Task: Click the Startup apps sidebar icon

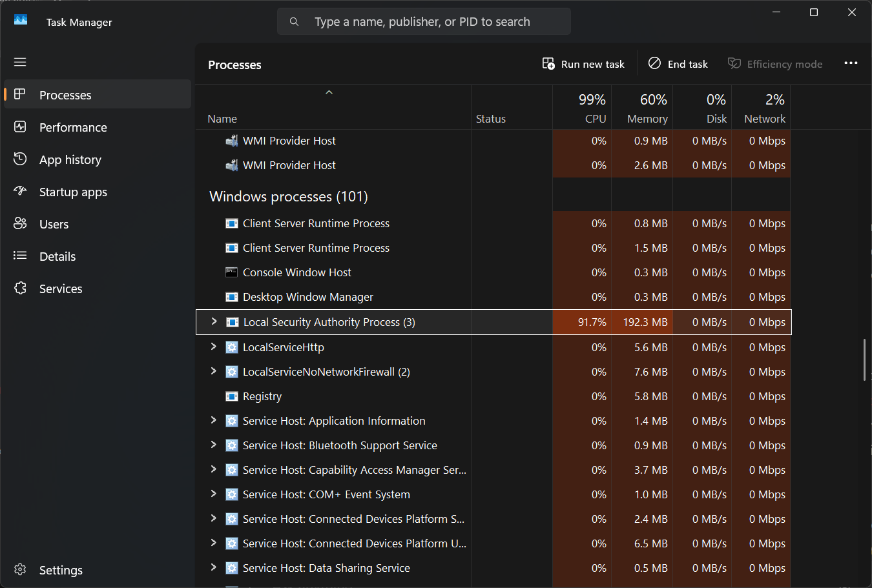Action: pyautogui.click(x=20, y=192)
